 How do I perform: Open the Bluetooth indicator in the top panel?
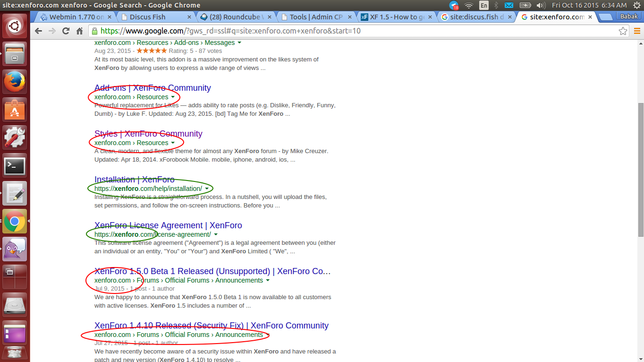click(496, 5)
